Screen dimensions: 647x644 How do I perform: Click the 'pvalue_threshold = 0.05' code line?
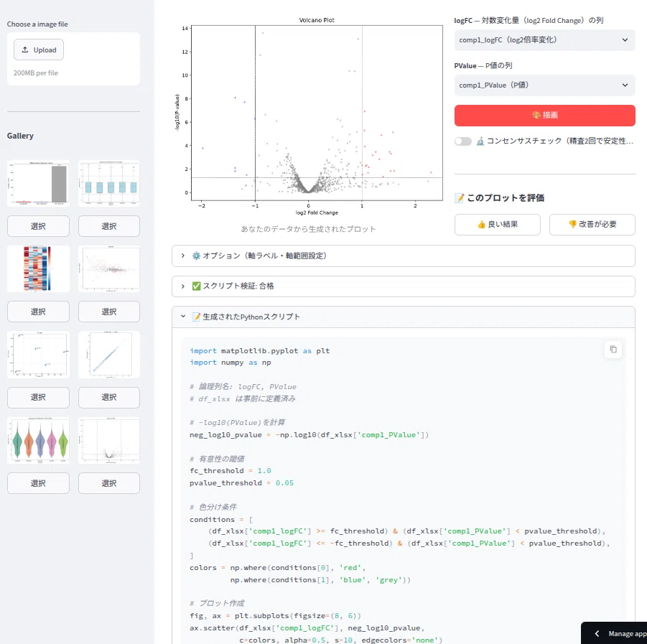(241, 482)
